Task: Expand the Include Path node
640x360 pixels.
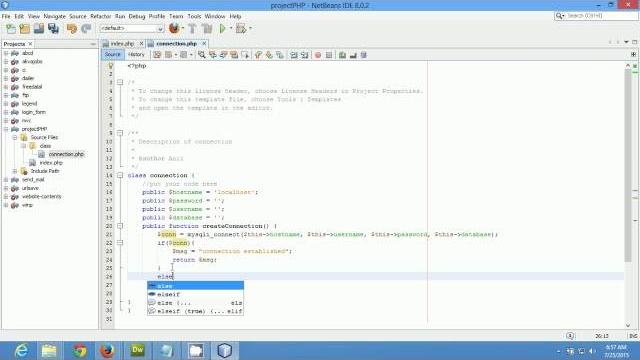Action: coord(15,171)
